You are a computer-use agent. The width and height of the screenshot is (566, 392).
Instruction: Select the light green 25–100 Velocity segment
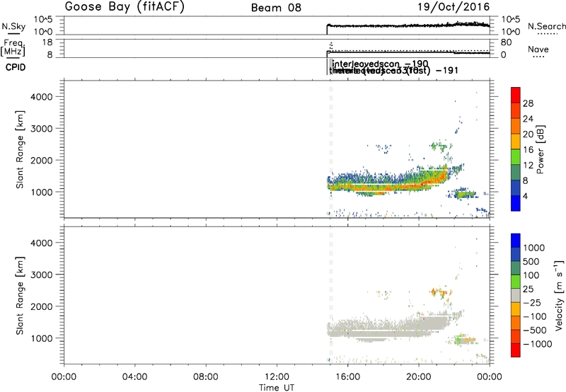(x=516, y=282)
